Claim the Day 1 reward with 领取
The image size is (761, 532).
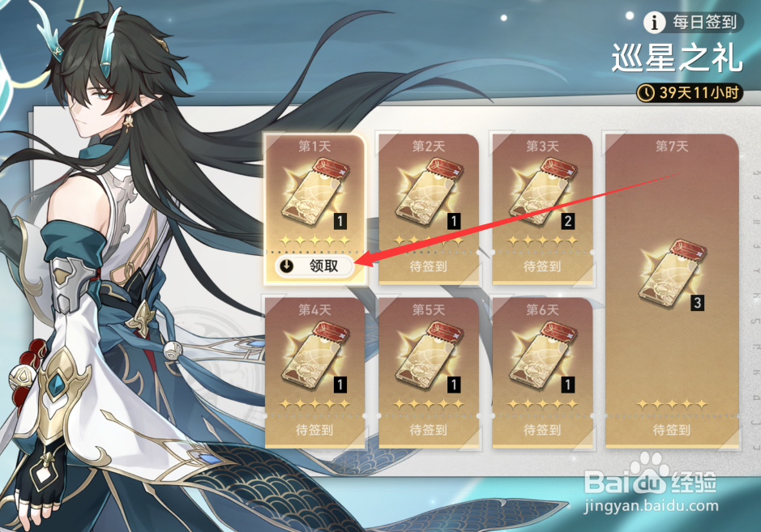(x=314, y=266)
